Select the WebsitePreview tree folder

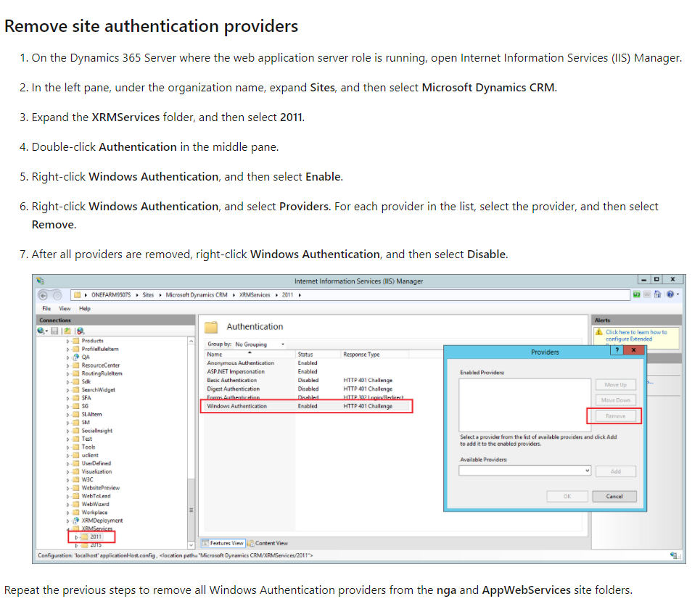96,488
